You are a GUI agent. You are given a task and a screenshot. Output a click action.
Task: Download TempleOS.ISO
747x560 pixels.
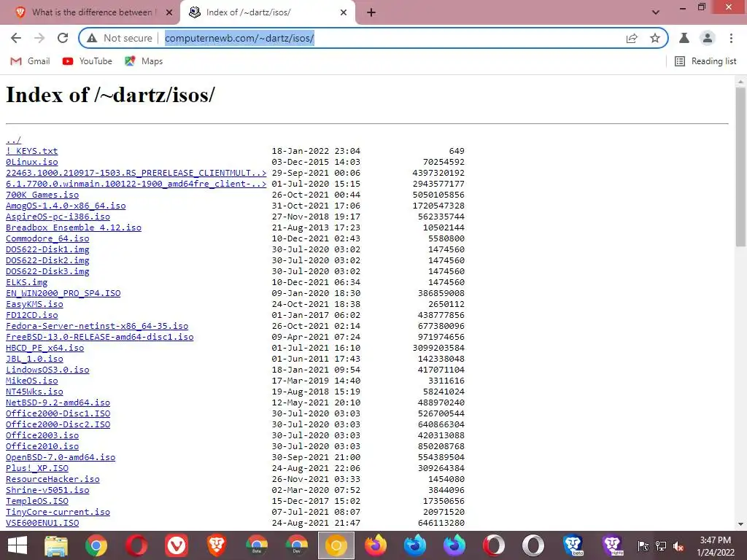tap(36, 502)
